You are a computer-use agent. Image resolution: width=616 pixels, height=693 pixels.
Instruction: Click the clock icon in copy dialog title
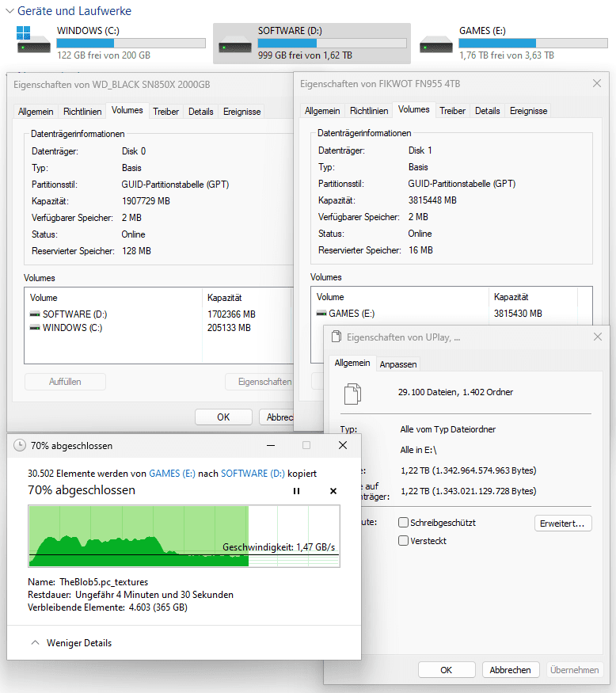[20, 445]
